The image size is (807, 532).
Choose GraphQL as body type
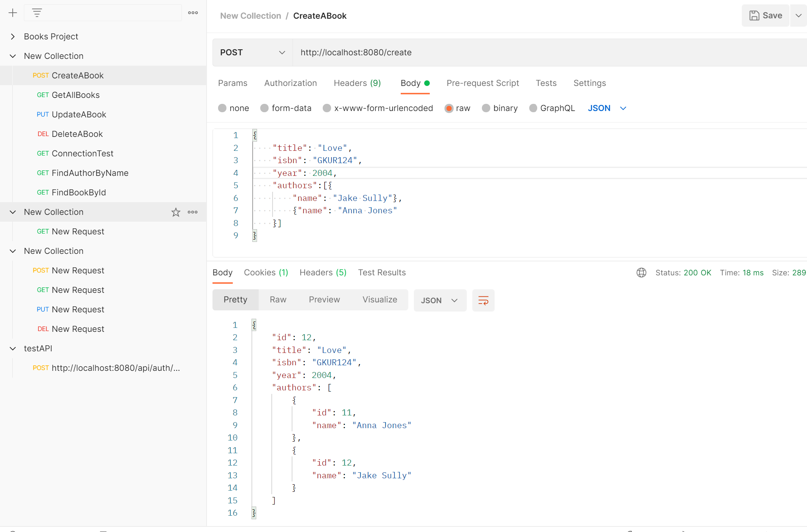pos(533,108)
